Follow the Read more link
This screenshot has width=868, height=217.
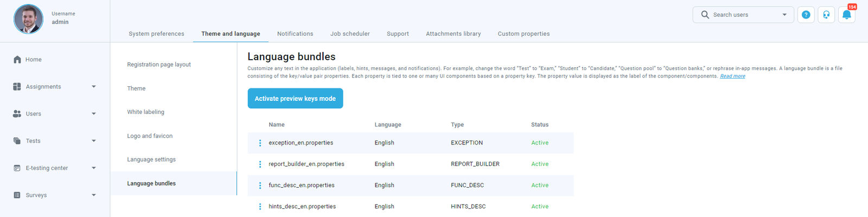(x=732, y=76)
